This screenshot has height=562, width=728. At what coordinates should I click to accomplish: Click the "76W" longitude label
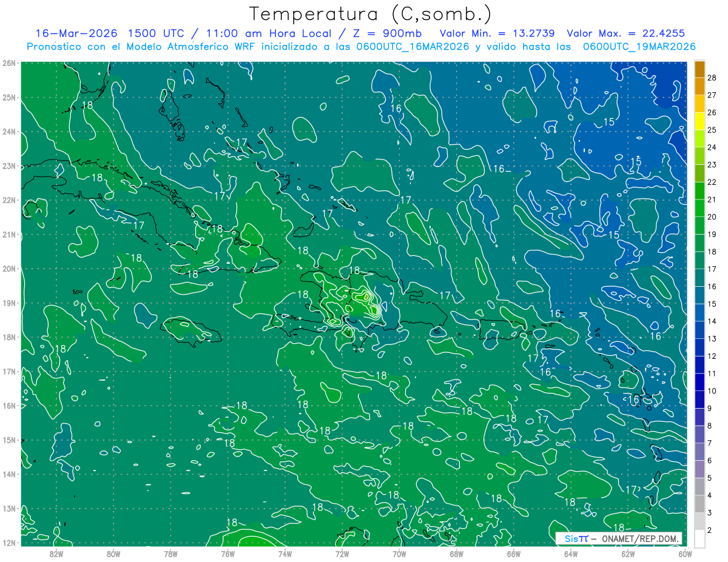227,553
